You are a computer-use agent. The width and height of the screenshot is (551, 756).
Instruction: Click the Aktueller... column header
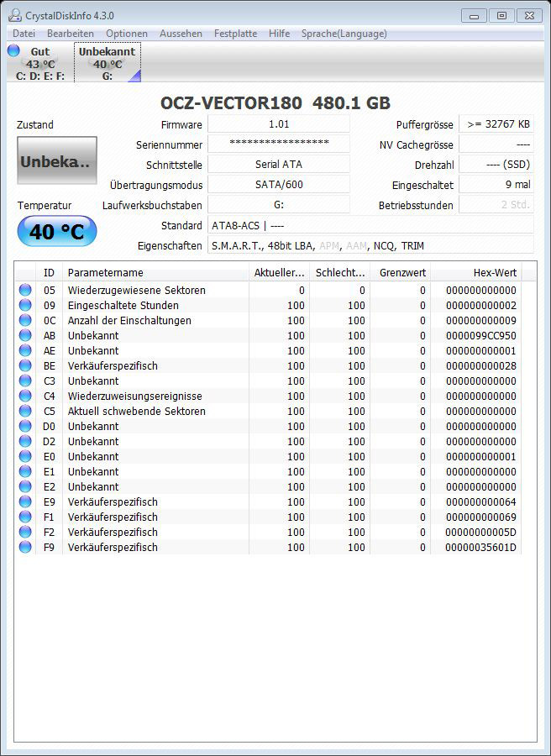279,272
